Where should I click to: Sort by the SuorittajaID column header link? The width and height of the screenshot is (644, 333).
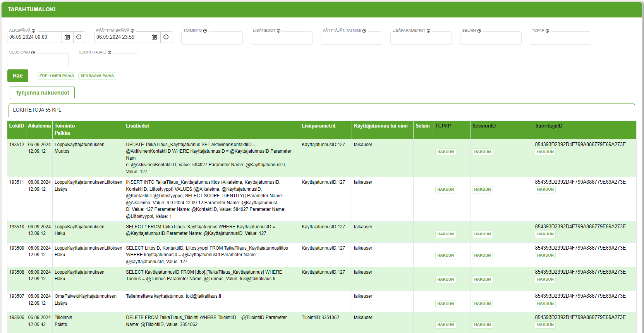[548, 126]
